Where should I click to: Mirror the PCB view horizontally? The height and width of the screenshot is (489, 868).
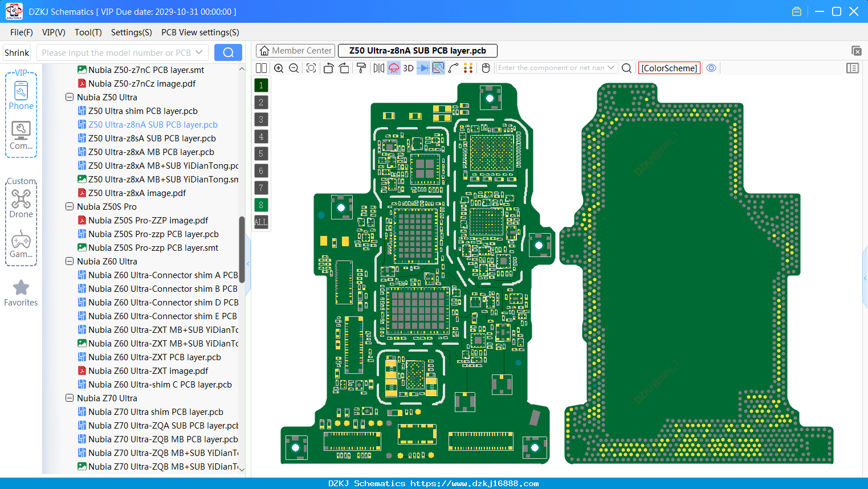coord(378,68)
